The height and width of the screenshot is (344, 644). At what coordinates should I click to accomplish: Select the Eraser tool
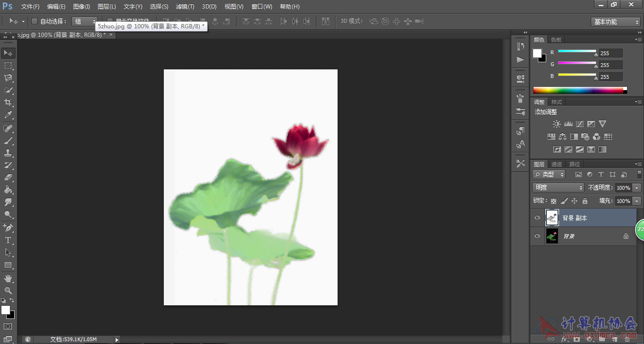(x=8, y=178)
